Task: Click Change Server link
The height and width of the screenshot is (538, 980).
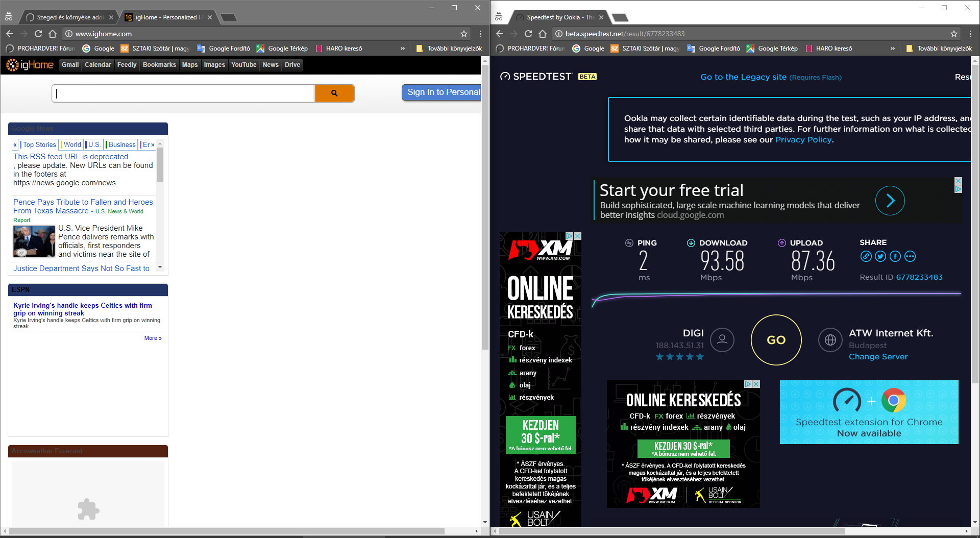Action: point(878,357)
